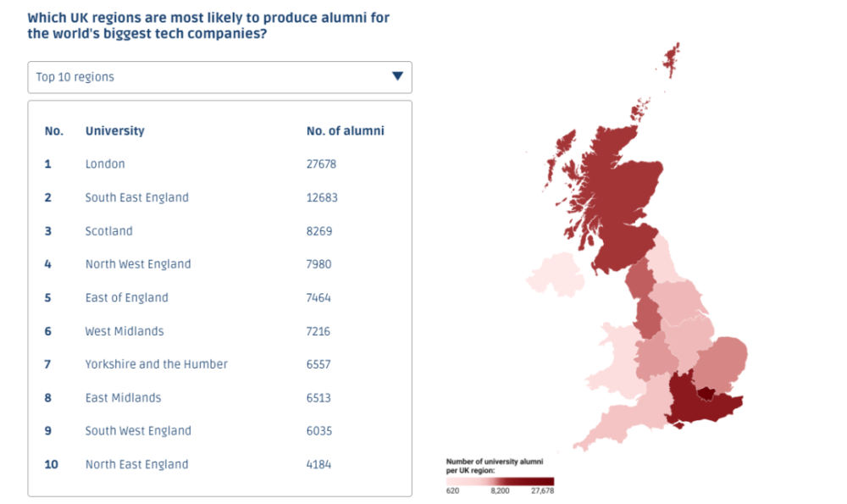This screenshot has height=504, width=847.
Task: Select Yorkshire and the Humber row
Action: pyautogui.click(x=156, y=364)
